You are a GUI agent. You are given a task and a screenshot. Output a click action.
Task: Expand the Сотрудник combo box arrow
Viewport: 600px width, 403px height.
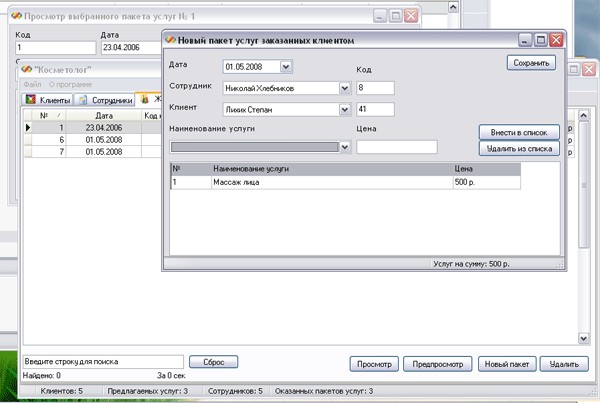[x=344, y=88]
